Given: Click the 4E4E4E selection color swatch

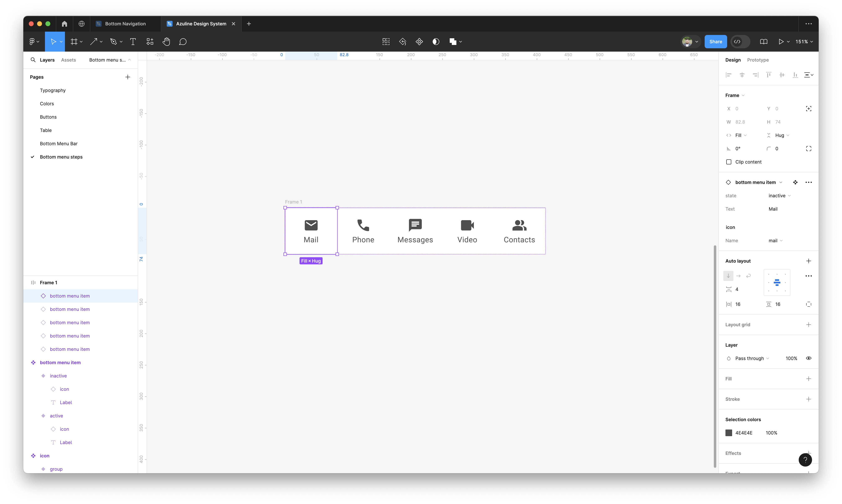Looking at the screenshot, I should click(729, 433).
